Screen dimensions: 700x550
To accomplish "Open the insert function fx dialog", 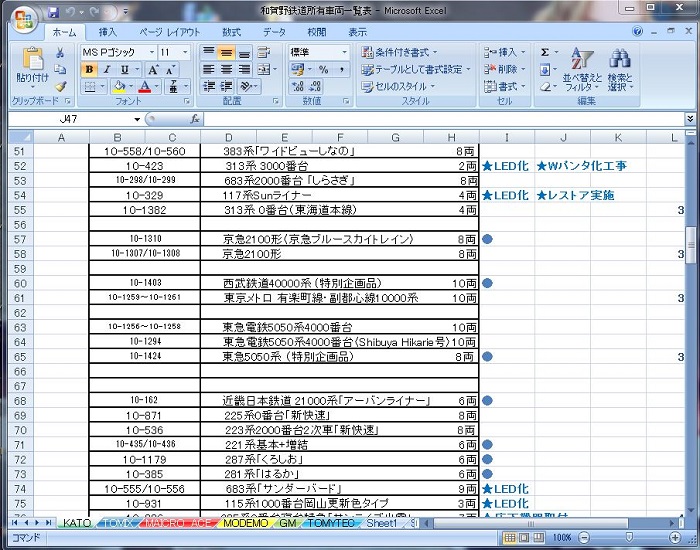I will (195, 119).
